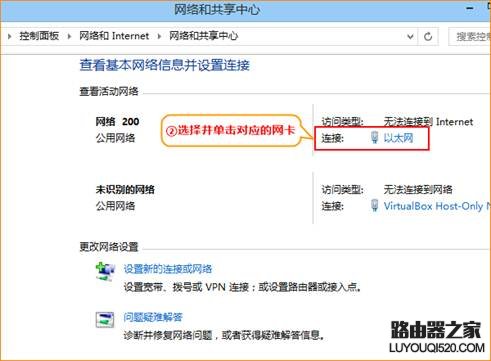Open the VirtualBox Host-Only connection link
The image size is (491, 361).
437,206
